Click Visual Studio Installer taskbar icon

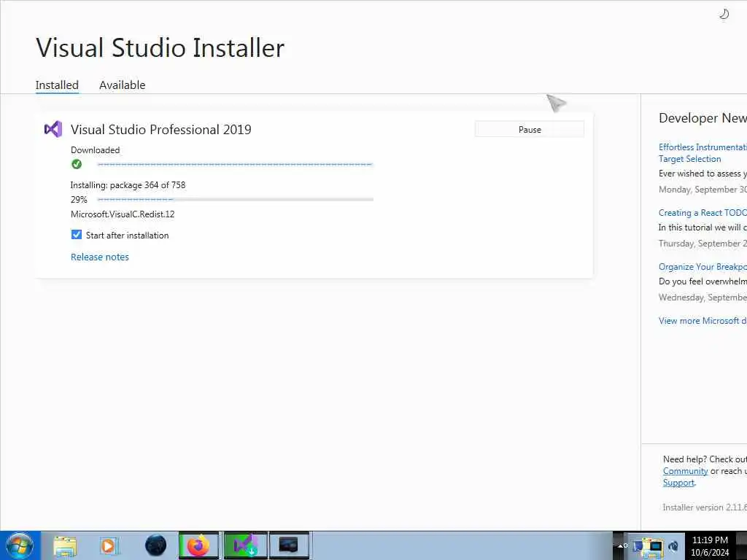coord(245,545)
